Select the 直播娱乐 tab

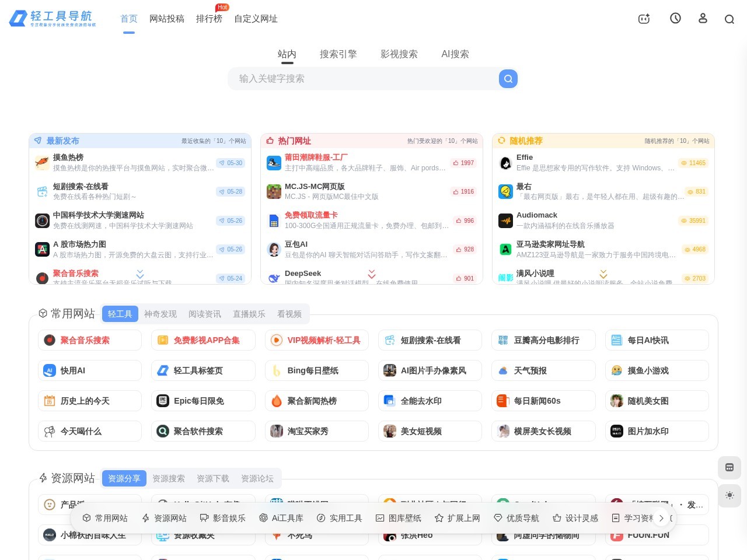[x=249, y=314]
